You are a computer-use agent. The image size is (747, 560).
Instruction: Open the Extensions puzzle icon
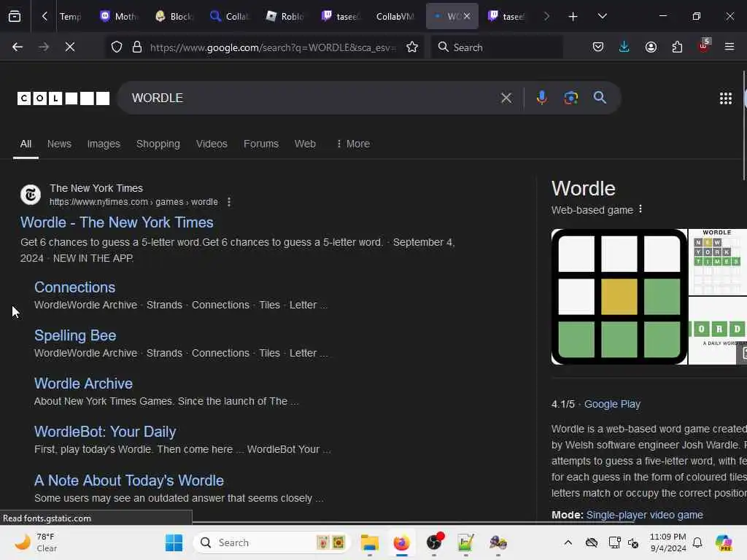pyautogui.click(x=677, y=47)
